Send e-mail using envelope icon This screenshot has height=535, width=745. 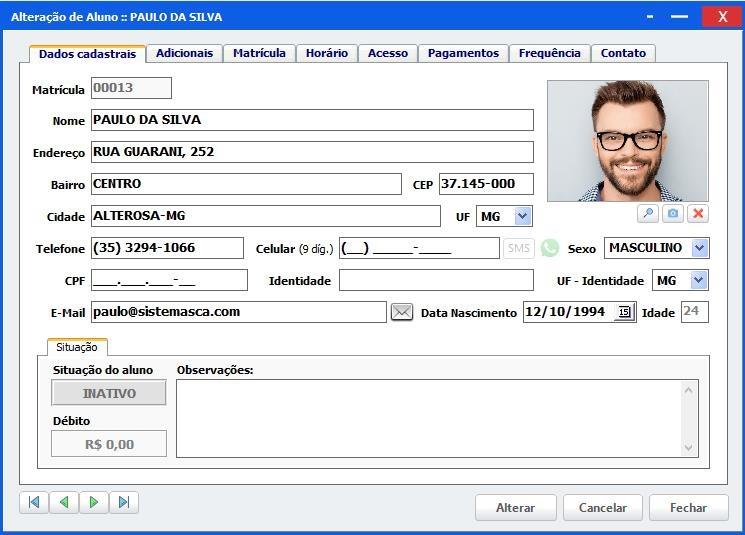401,312
